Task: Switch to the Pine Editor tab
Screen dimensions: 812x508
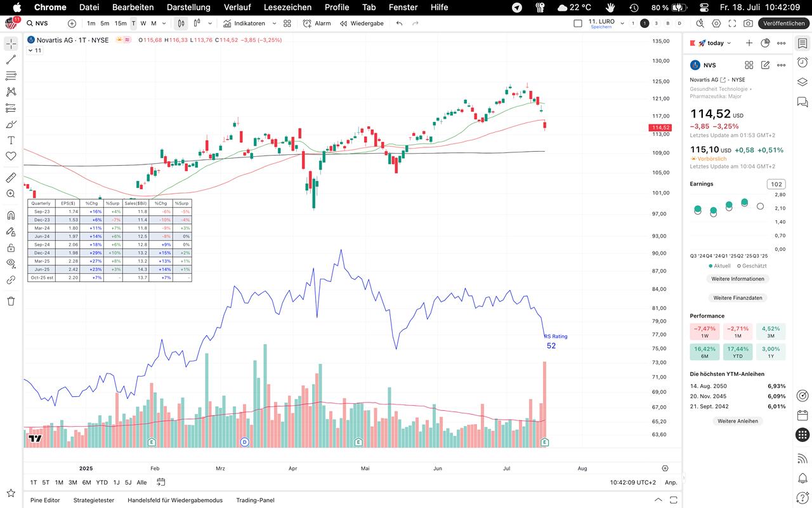Action: pyautogui.click(x=45, y=500)
